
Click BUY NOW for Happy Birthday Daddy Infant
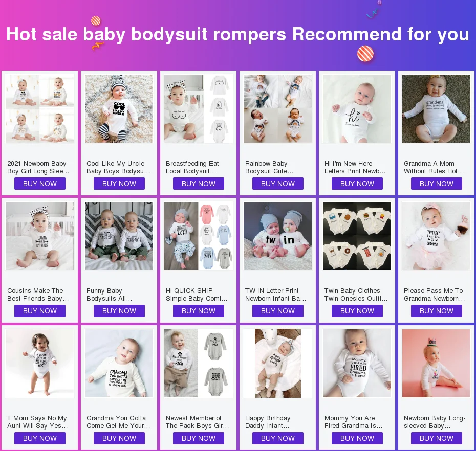[278, 438]
